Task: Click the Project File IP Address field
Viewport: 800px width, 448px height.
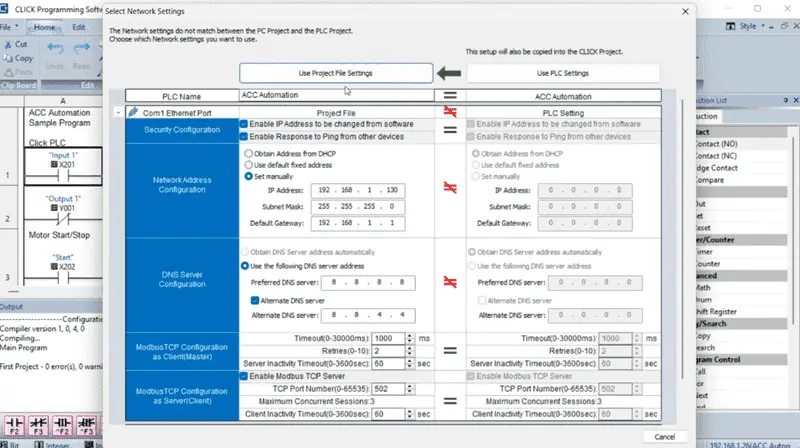Action: (358, 190)
